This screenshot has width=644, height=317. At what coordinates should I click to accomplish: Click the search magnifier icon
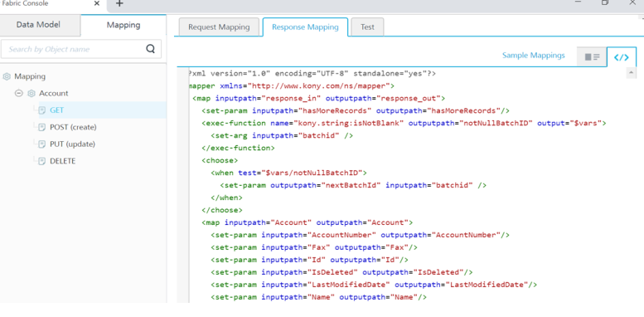click(150, 49)
